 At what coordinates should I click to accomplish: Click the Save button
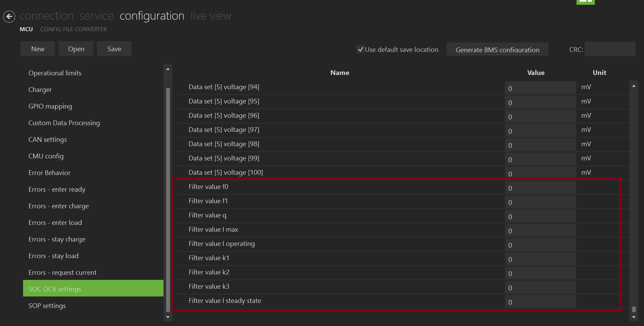pos(114,49)
